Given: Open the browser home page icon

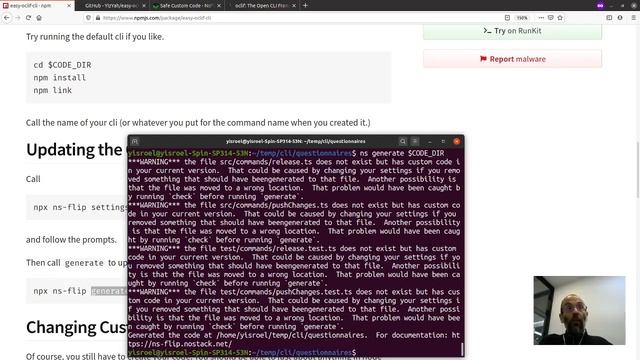Looking at the screenshot, I should [39, 18].
